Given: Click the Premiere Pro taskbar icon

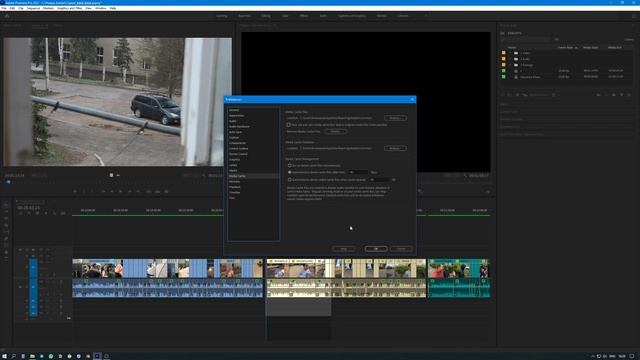Looking at the screenshot, I should pyautogui.click(x=97, y=356).
